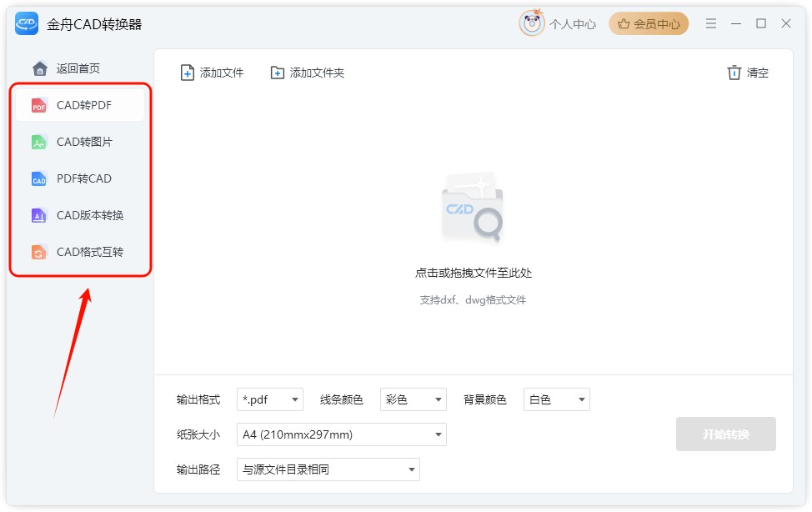Viewport: 812px width, 512px height.
Task: Expand the 纸张大小 A4 dropdown
Action: point(341,434)
